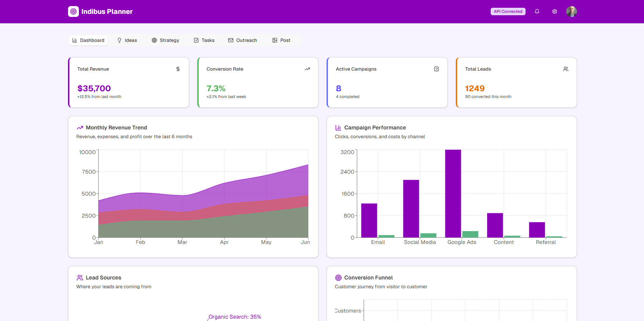
Task: Click the trending arrow icon on Conversion Rate
Action: [x=307, y=69]
